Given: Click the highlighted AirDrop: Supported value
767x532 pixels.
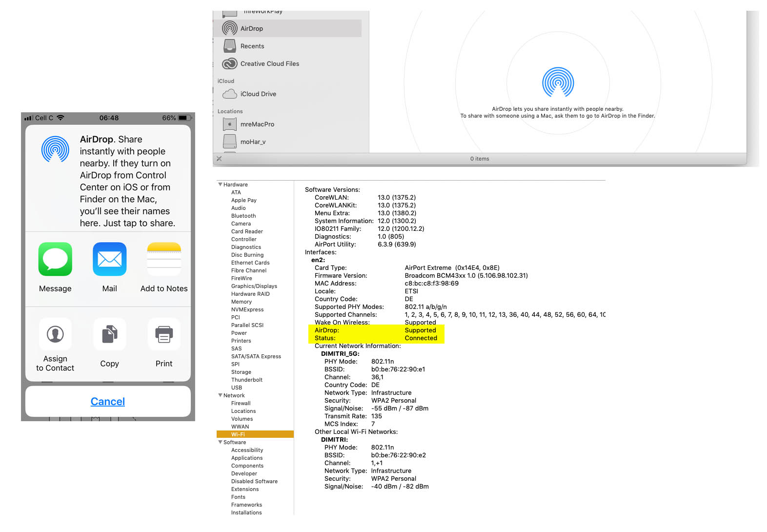Looking at the screenshot, I should tap(420, 330).
